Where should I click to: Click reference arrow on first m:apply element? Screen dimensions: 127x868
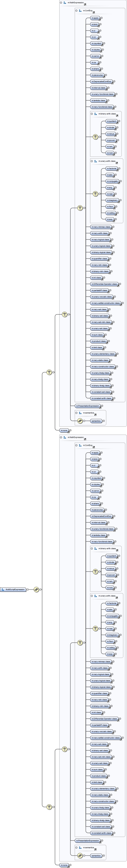[99, 20]
